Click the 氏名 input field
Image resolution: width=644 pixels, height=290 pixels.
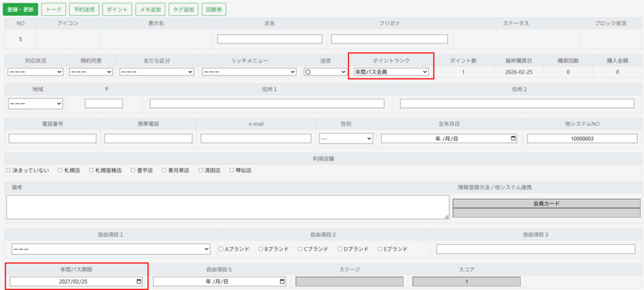270,39
